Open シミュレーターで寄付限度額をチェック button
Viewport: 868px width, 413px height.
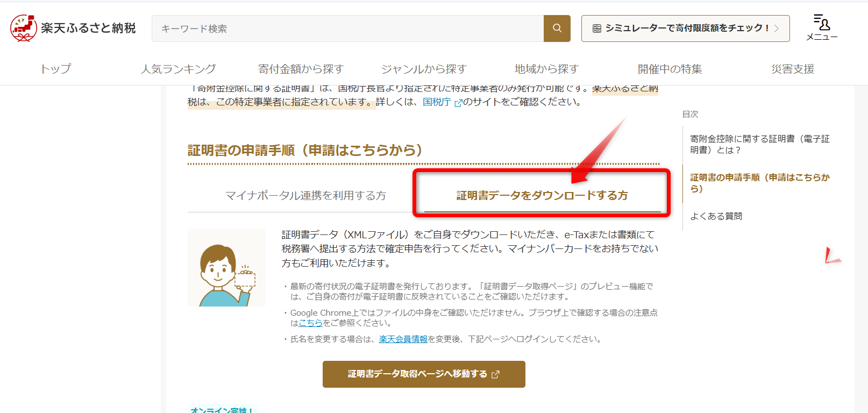pyautogui.click(x=685, y=29)
